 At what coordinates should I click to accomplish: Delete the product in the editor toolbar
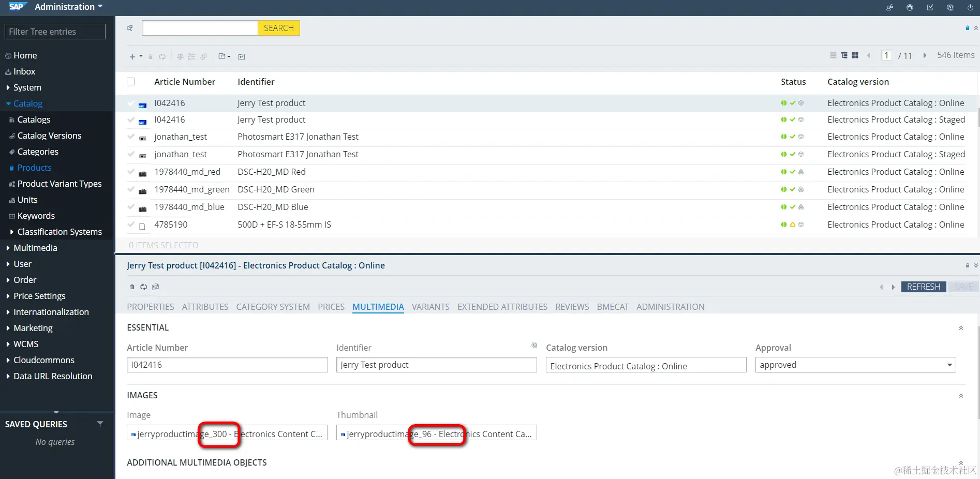[x=132, y=287]
